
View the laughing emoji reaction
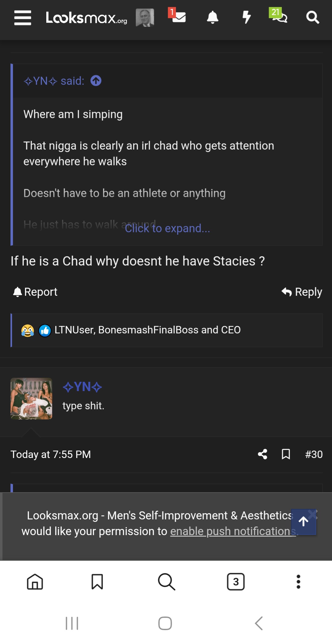pos(27,330)
